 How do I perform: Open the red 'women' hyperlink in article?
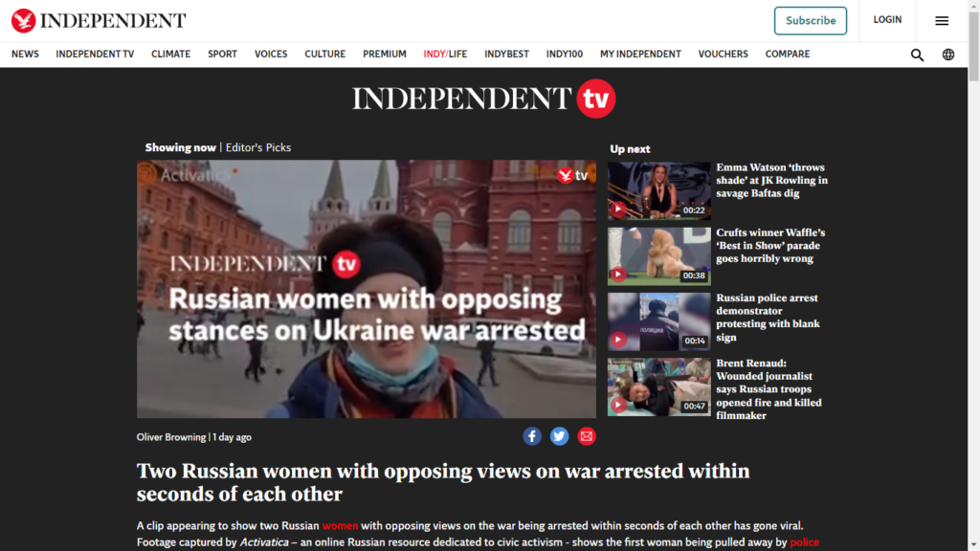[340, 526]
